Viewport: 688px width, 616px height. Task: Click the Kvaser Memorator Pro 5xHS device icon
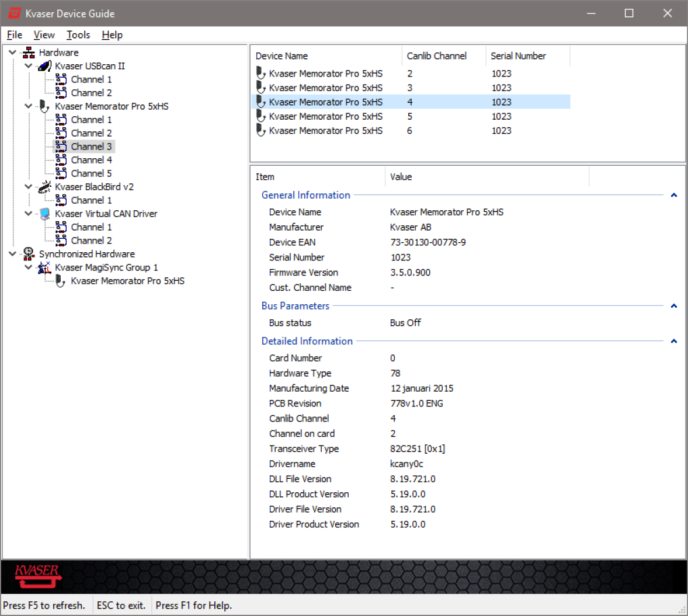pyautogui.click(x=44, y=106)
